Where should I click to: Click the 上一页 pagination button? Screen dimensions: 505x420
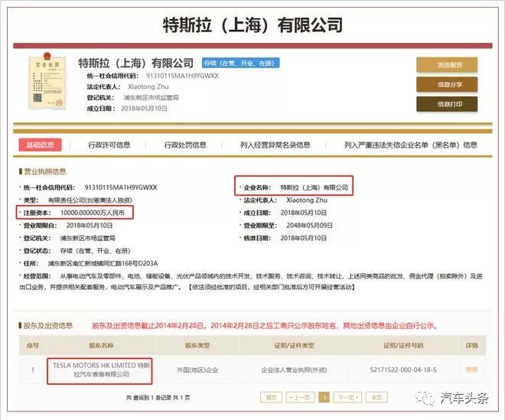300,398
